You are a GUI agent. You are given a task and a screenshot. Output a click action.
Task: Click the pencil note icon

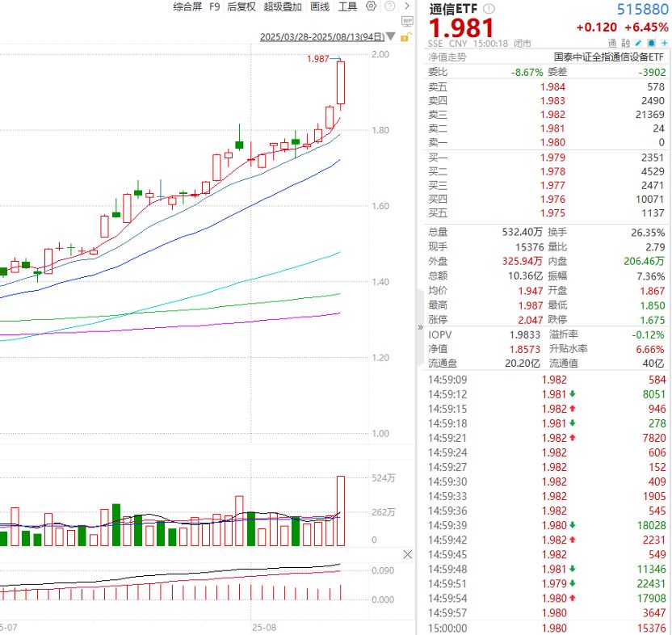(x=638, y=43)
